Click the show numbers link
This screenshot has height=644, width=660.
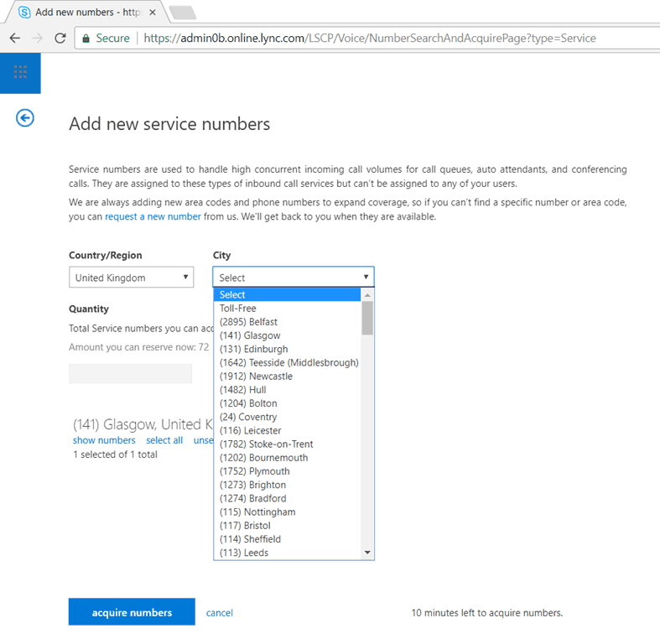[x=104, y=440]
